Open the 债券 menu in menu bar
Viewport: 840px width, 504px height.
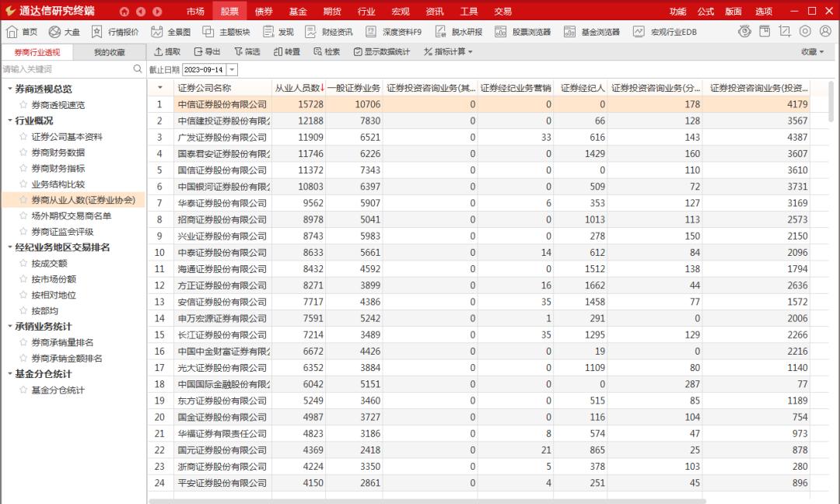[264, 12]
